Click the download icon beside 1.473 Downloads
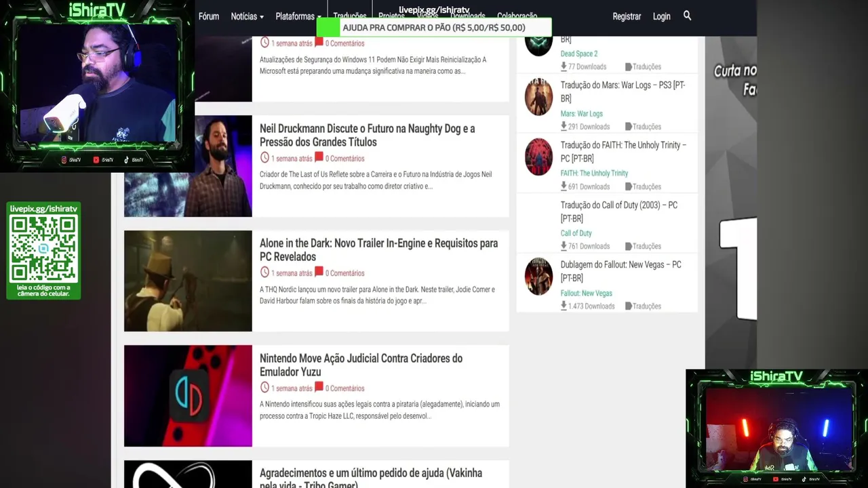Screen dimensions: 868x488 click(564, 306)
